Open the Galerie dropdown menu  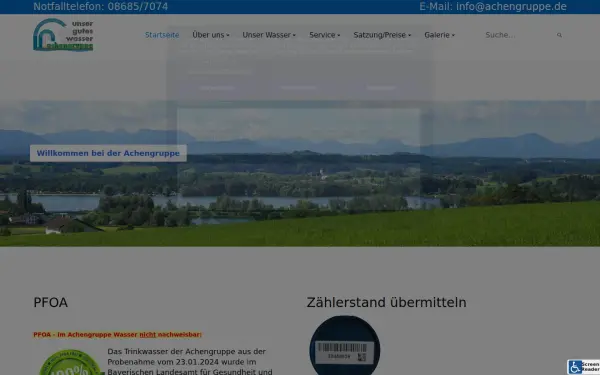(x=439, y=35)
